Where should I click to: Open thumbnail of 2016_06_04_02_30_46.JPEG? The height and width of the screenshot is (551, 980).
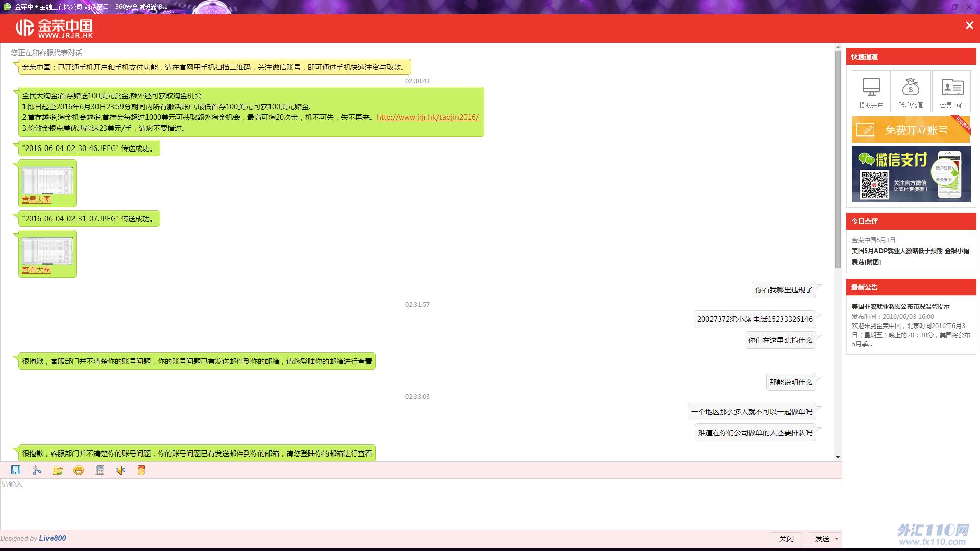47,180
